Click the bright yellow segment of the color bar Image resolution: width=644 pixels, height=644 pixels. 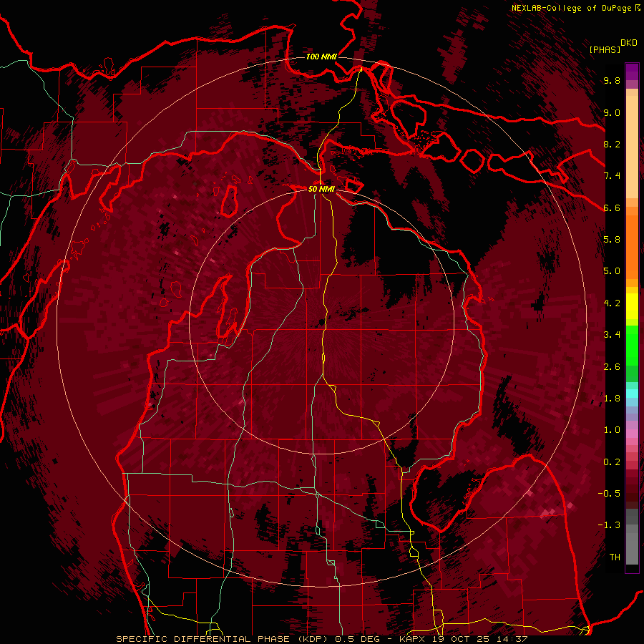[x=632, y=306]
